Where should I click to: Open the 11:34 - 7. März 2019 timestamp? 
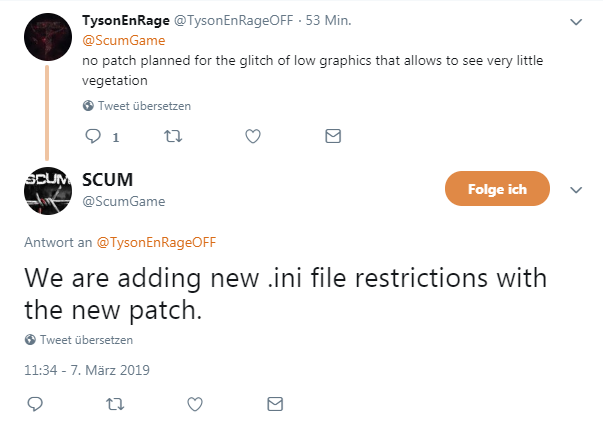(x=86, y=370)
